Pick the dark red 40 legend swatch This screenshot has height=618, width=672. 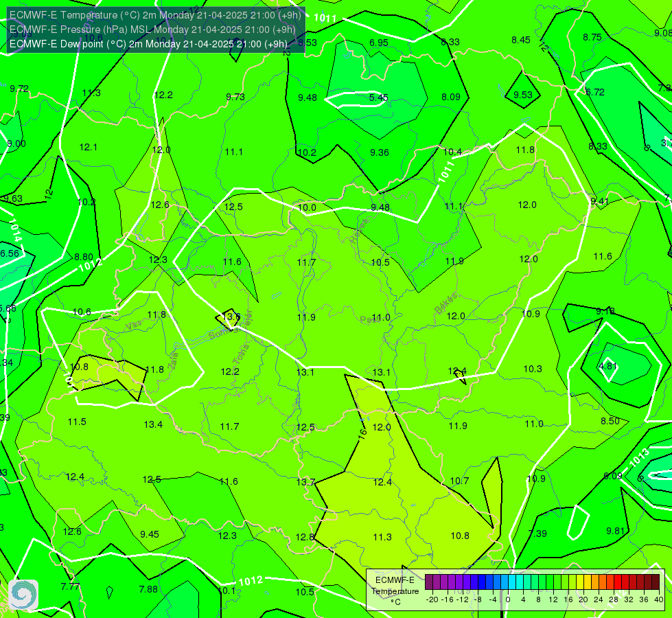tap(656, 582)
